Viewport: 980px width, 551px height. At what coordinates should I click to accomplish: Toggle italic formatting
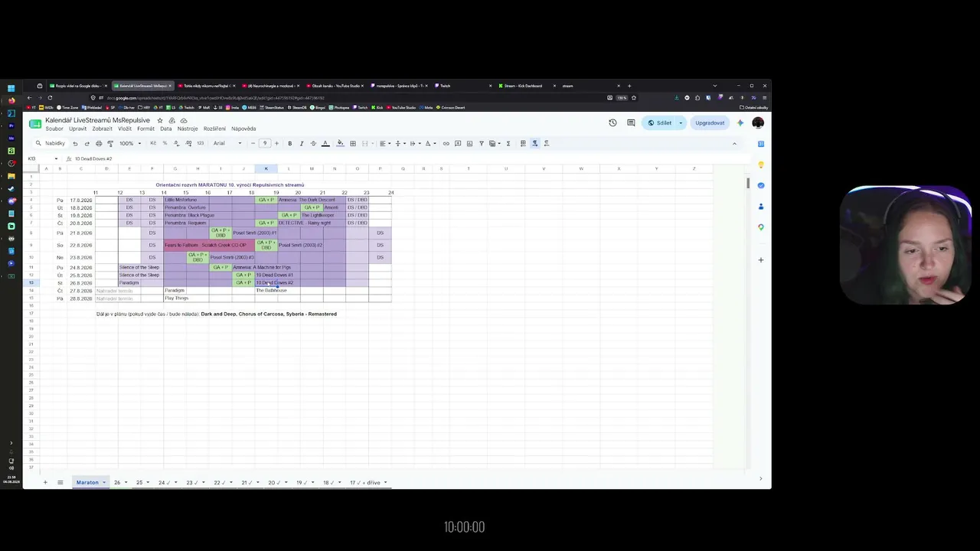click(x=301, y=143)
